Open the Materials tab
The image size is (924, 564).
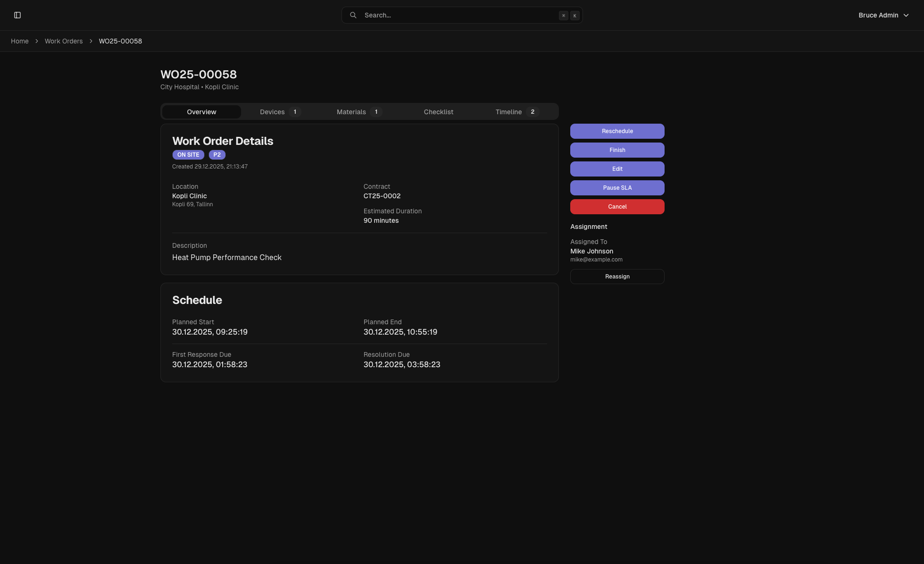(351, 112)
